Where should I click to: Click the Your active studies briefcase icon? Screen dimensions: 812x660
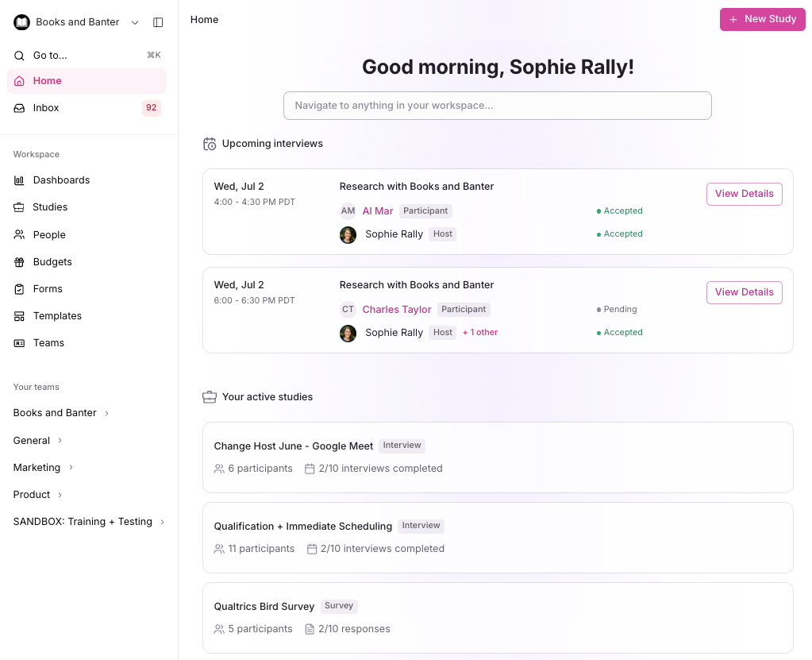[210, 397]
